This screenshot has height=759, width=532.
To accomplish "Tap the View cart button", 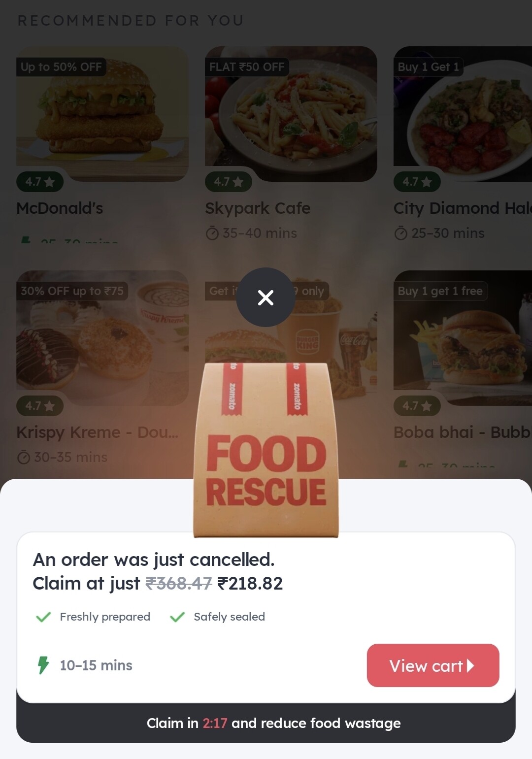I will click(x=432, y=665).
